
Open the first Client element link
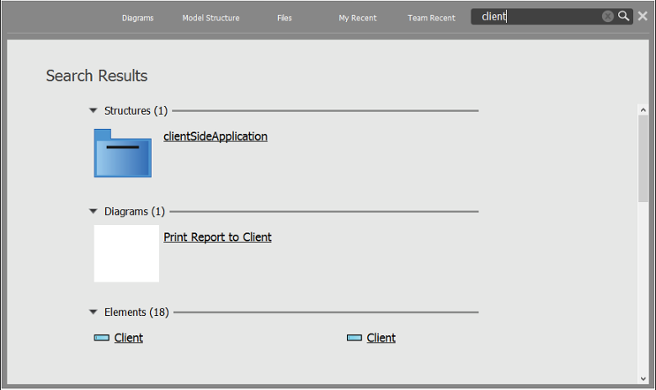(x=128, y=338)
